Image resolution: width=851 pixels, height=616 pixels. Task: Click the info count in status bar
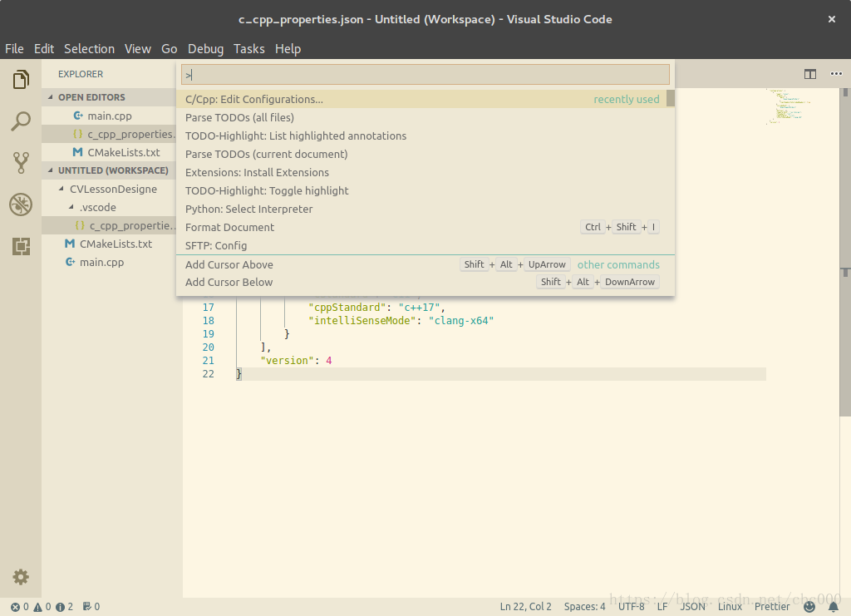point(64,607)
